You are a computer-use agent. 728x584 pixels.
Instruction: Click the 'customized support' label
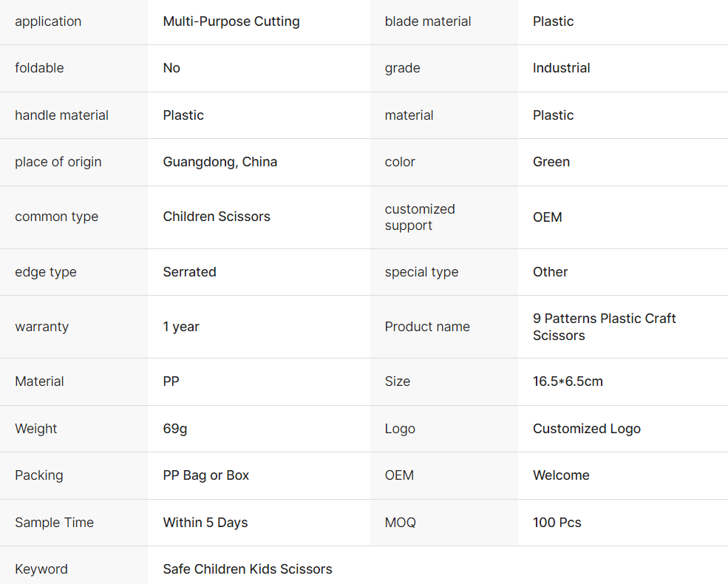[x=420, y=217]
